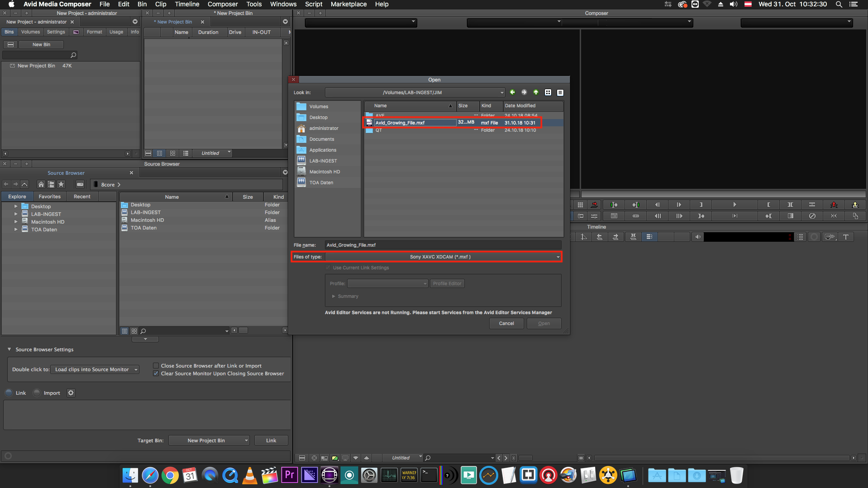Click the Quick Transition button
868x488 pixels.
click(790, 216)
